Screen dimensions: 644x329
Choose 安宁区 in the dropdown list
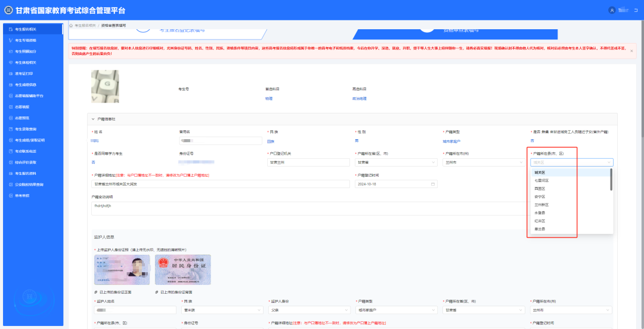[540, 196]
